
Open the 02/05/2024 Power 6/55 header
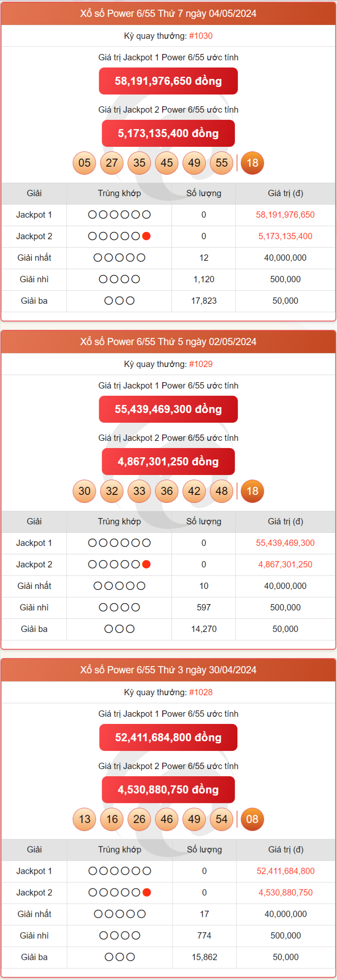(x=168, y=342)
